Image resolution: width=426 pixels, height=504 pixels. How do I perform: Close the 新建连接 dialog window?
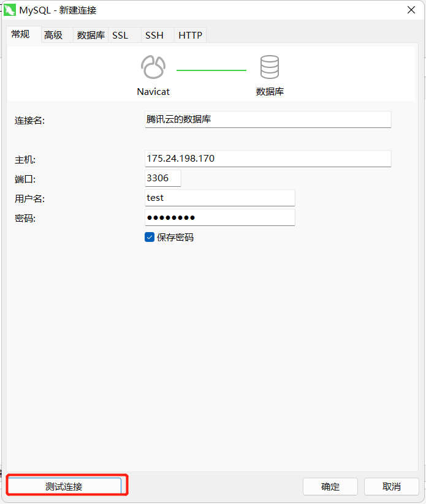[x=411, y=10]
